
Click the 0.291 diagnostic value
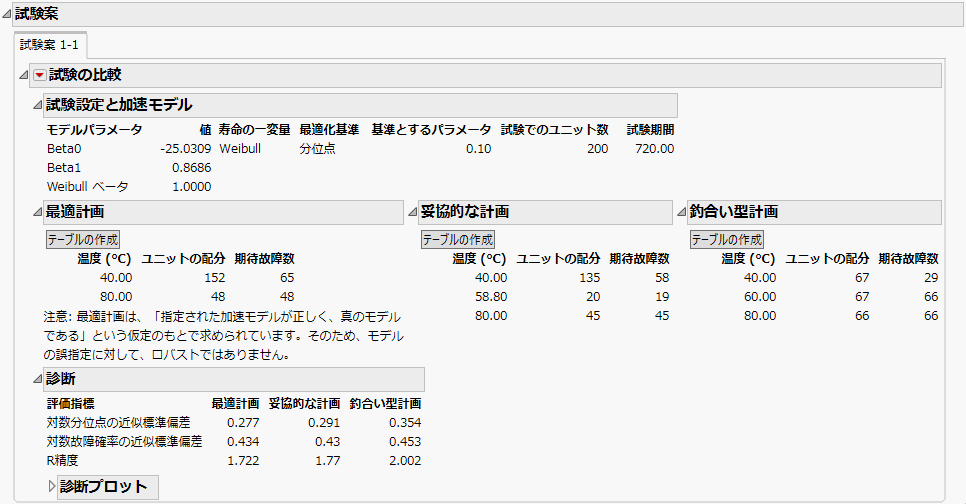324,423
